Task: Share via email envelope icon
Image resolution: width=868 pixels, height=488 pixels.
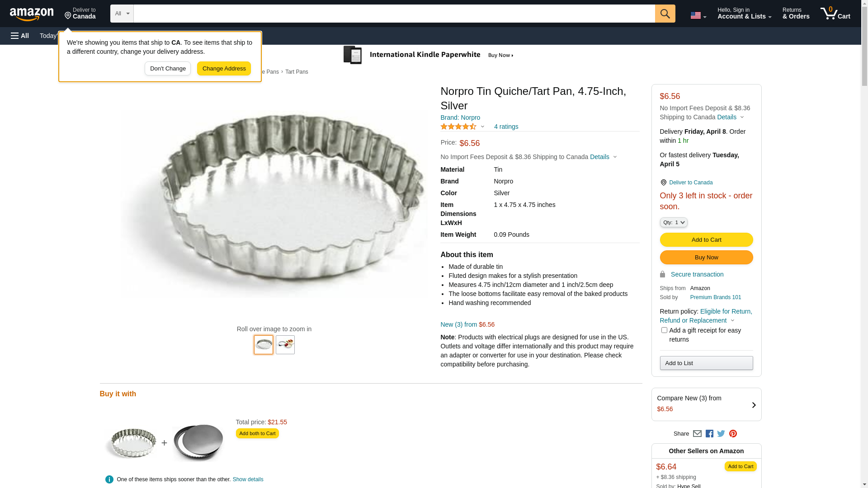Action: click(x=697, y=434)
